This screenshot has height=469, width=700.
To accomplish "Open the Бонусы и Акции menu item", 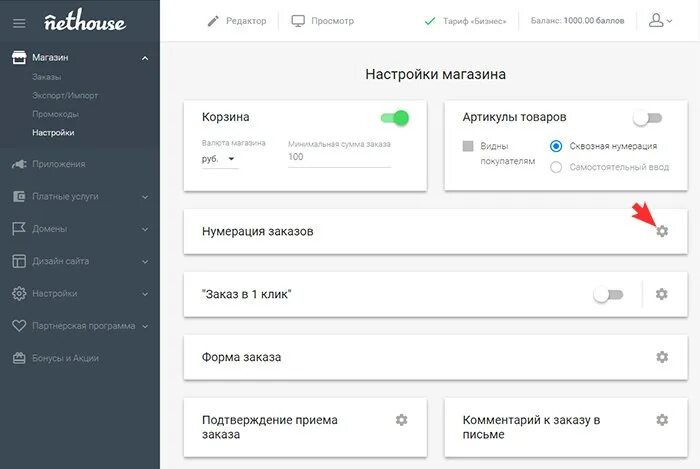I will click(65, 358).
